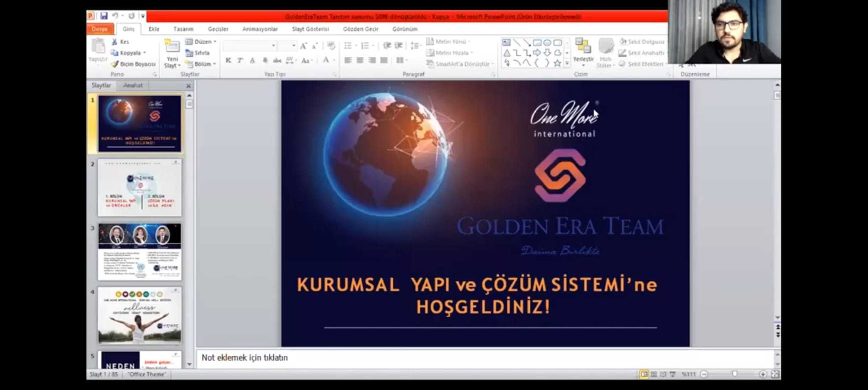
Task: Select slide 4 wellness thumbnail
Action: tap(140, 315)
